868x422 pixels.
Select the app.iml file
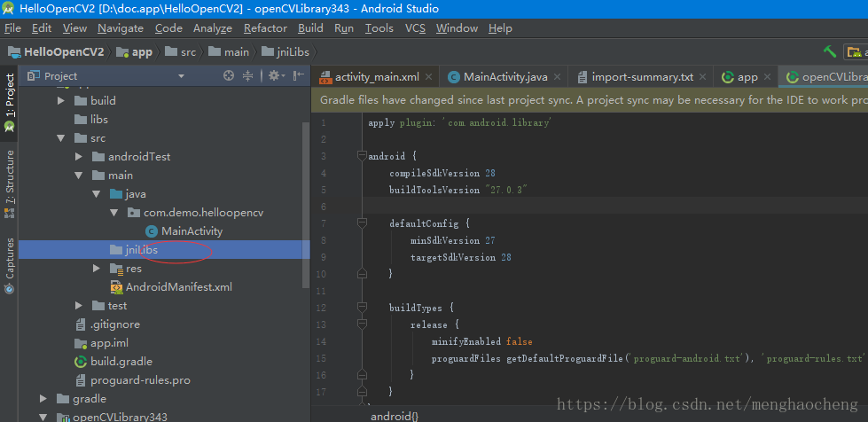102,343
